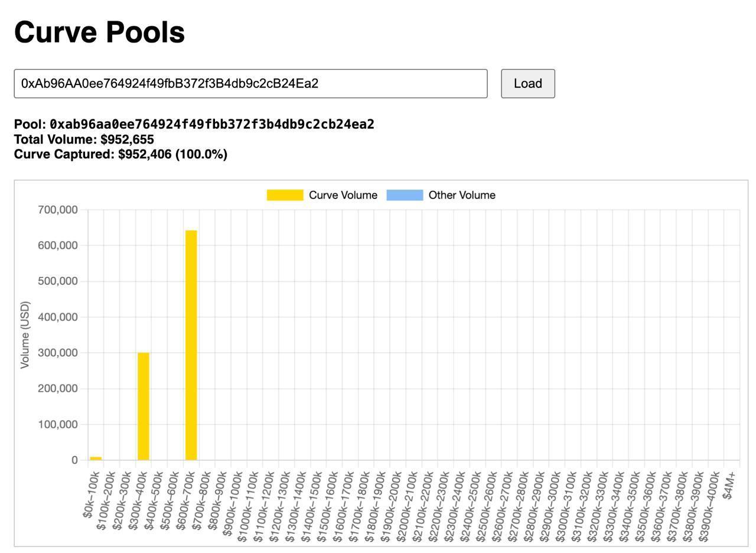Image resolution: width=756 pixels, height=553 pixels.
Task: Click the 100,000 y-axis label
Action: [x=57, y=424]
